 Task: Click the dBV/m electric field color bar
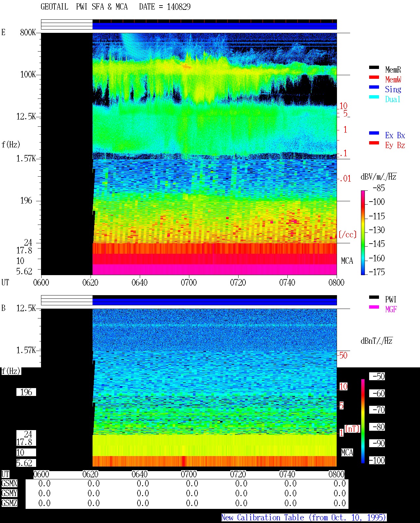[363, 232]
